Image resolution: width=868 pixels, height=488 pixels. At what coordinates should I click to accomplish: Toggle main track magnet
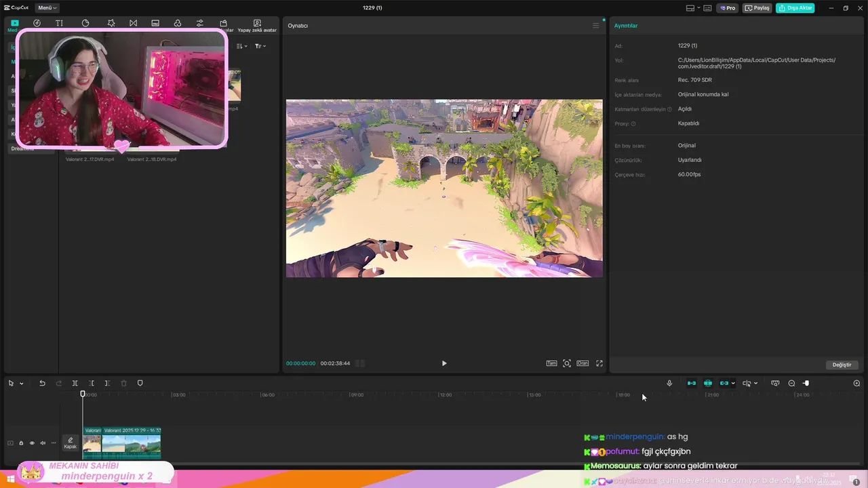(x=692, y=383)
